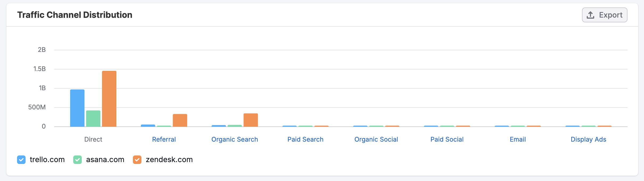This screenshot has height=181, width=644.
Task: Click the orange zendesk.com Referral bar
Action: click(180, 120)
